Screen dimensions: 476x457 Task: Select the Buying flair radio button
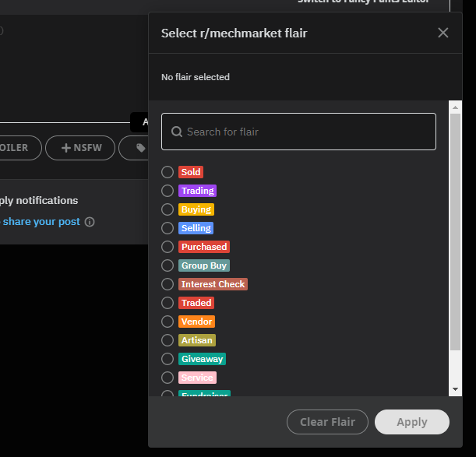(167, 209)
